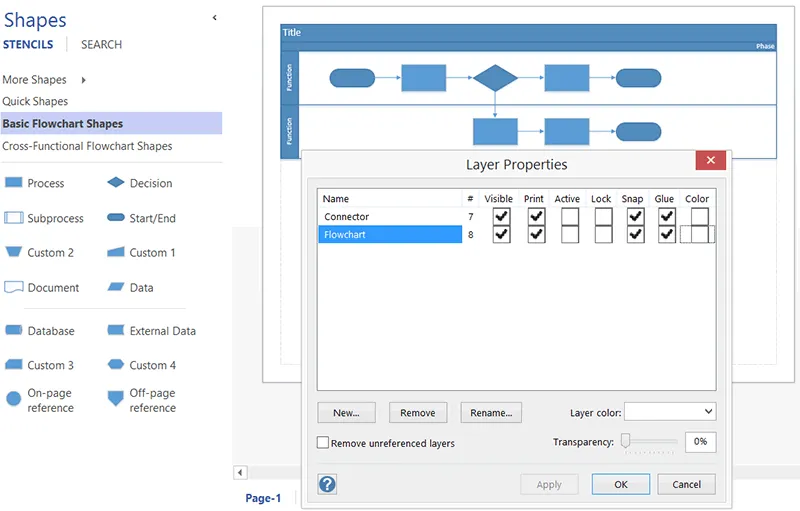This screenshot has width=800, height=511.
Task: Enable Active for Connector layer
Action: (x=570, y=217)
